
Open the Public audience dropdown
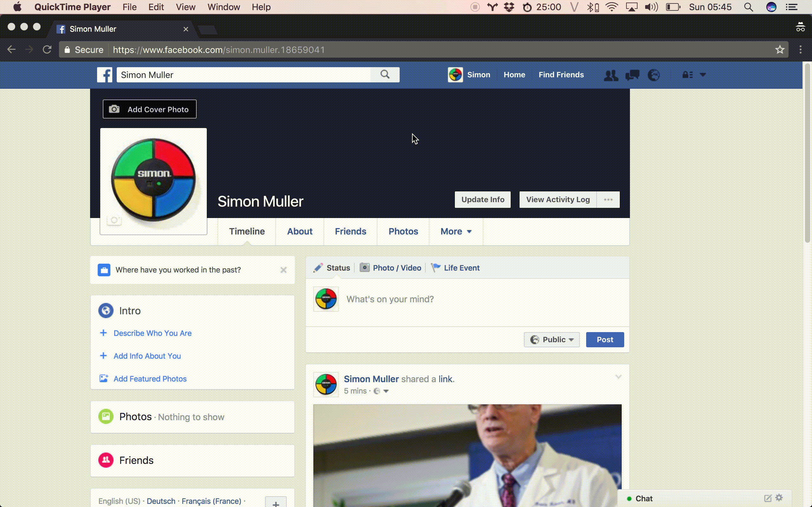click(551, 340)
